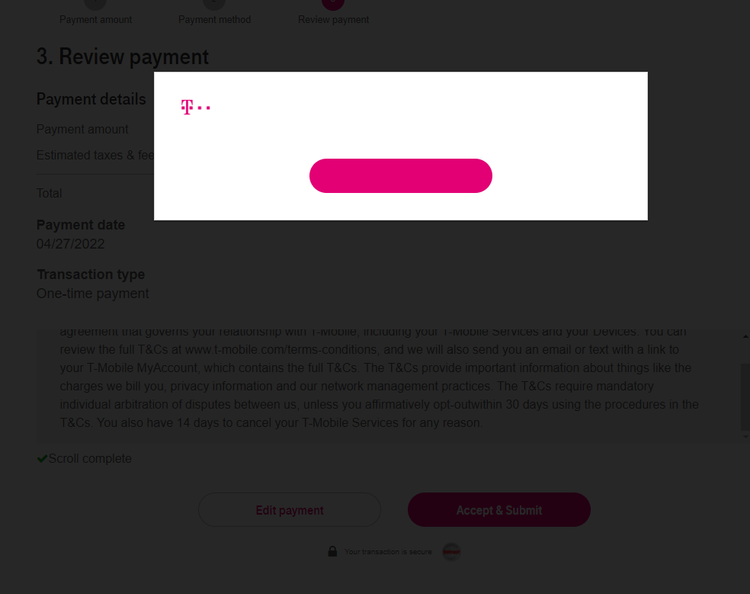Click the terms box scrollbar thumb
Screen dimensions: 750x594
pos(745,397)
